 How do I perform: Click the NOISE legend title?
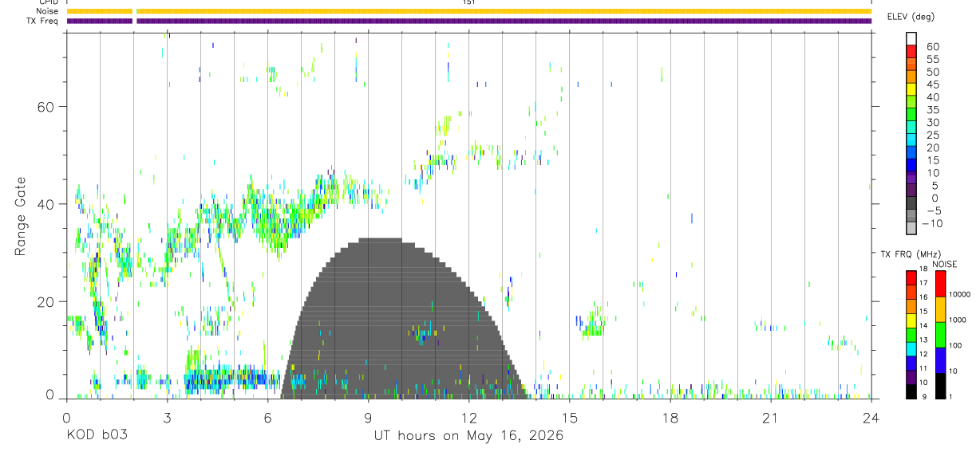pos(945,264)
